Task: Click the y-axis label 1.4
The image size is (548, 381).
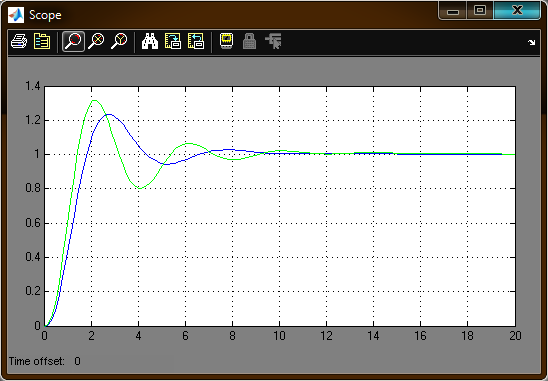Action: point(33,86)
